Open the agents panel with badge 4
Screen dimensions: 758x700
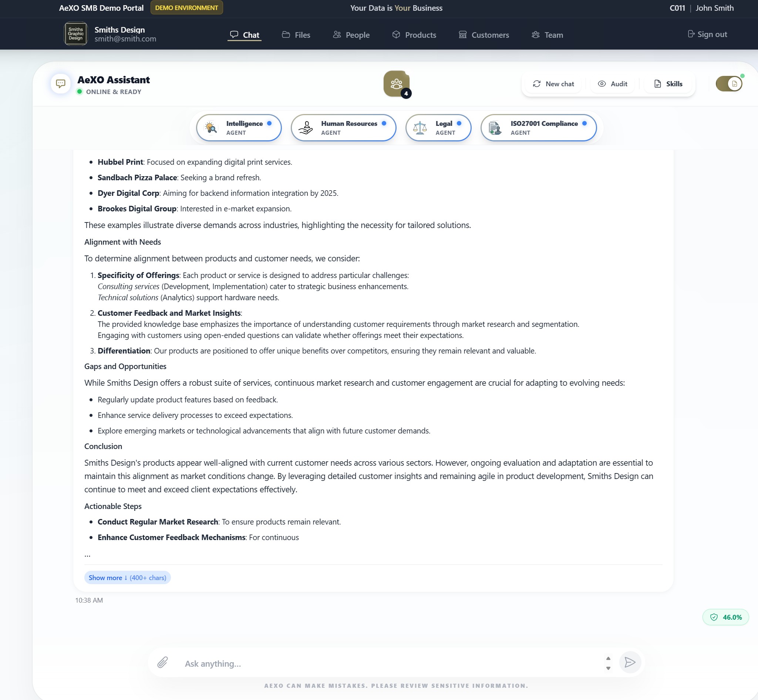coord(397,83)
